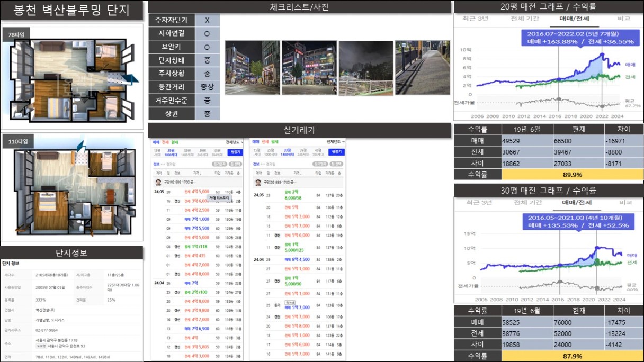644x362 pixels.
Task: Select 매매/전세 tab on the 30평 chart
Action: click(577, 203)
